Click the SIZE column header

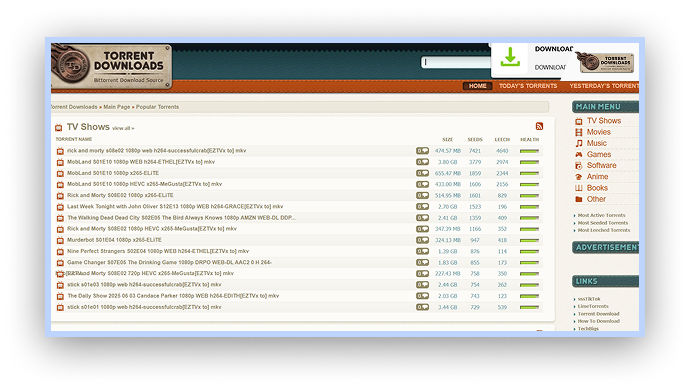[x=448, y=140]
